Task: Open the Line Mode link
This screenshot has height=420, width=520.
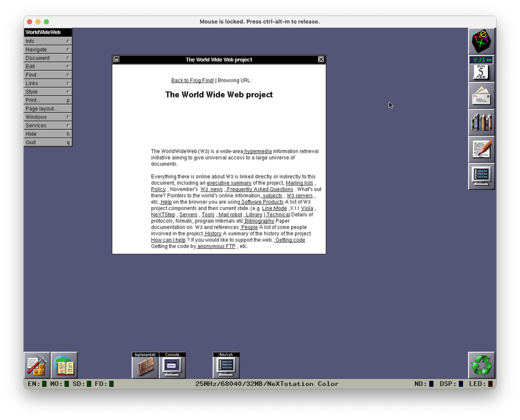Action: point(274,208)
